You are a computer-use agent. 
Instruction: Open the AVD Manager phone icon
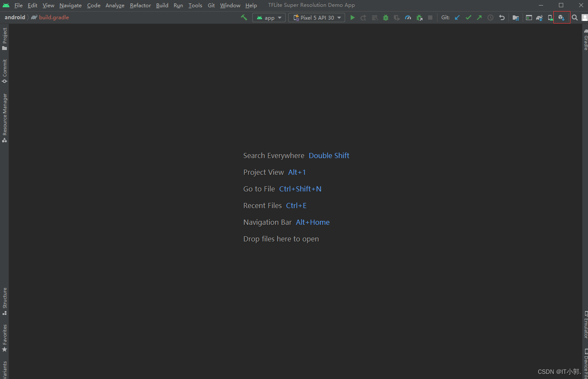(550, 18)
